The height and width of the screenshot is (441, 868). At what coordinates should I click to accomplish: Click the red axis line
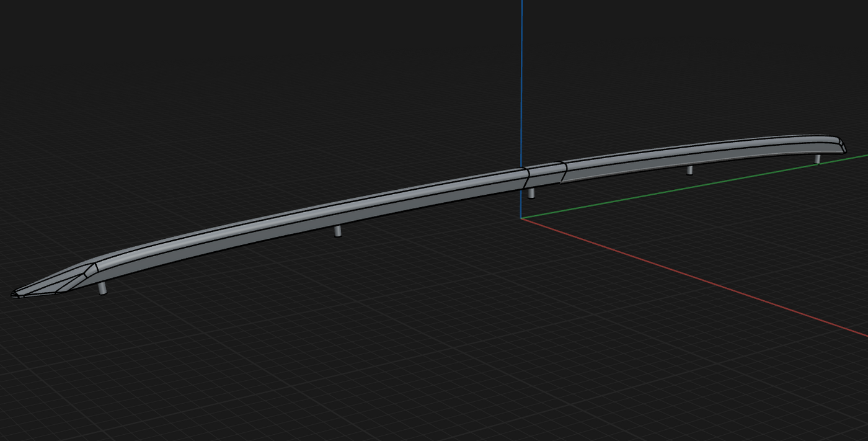click(x=694, y=277)
